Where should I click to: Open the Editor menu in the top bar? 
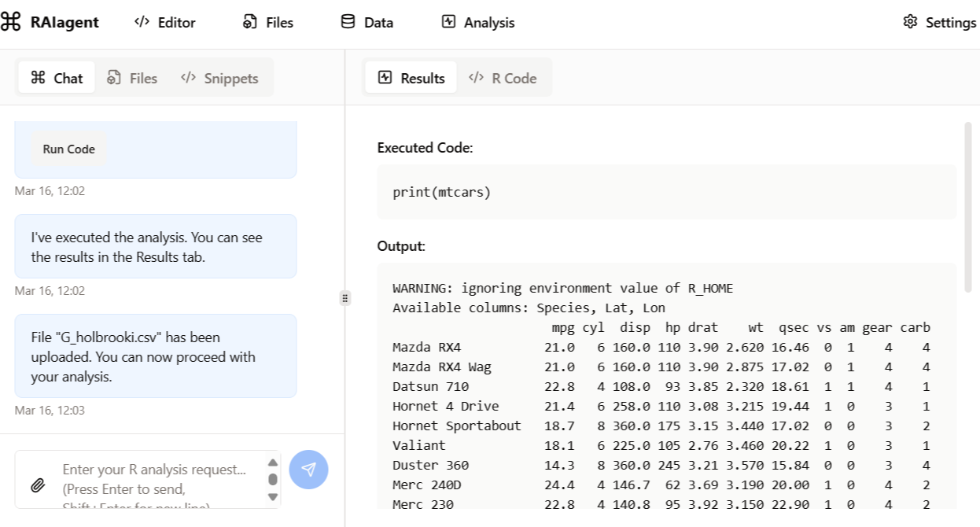(x=165, y=22)
